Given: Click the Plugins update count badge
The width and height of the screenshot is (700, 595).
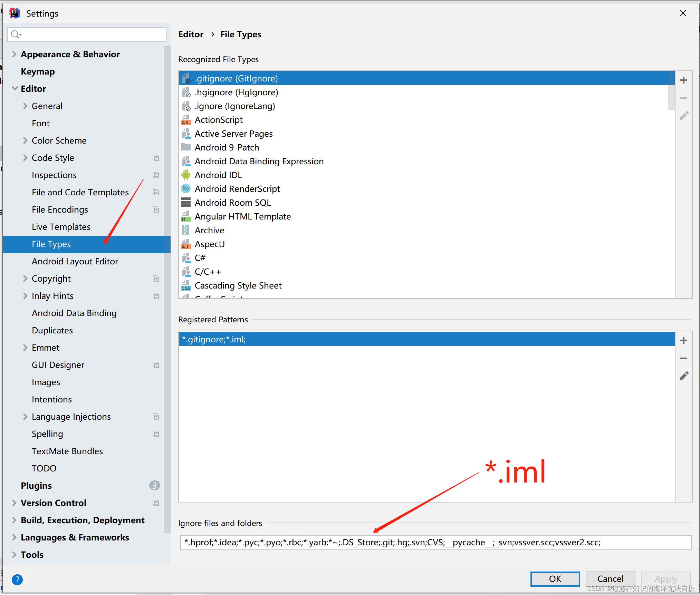Looking at the screenshot, I should point(154,486).
